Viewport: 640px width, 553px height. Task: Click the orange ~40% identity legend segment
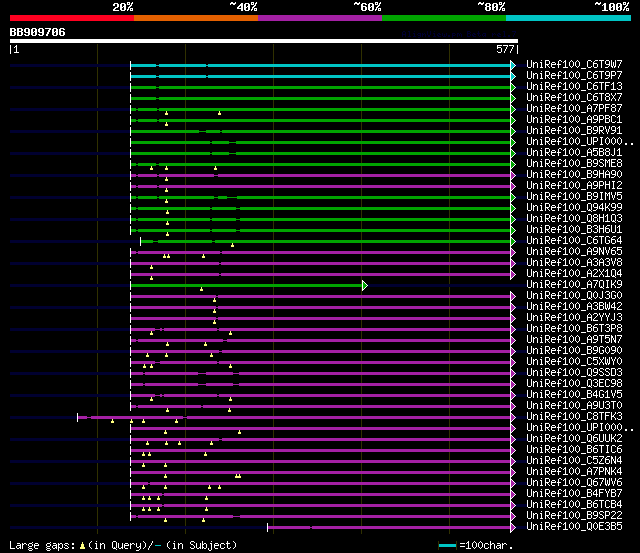pyautogui.click(x=196, y=18)
